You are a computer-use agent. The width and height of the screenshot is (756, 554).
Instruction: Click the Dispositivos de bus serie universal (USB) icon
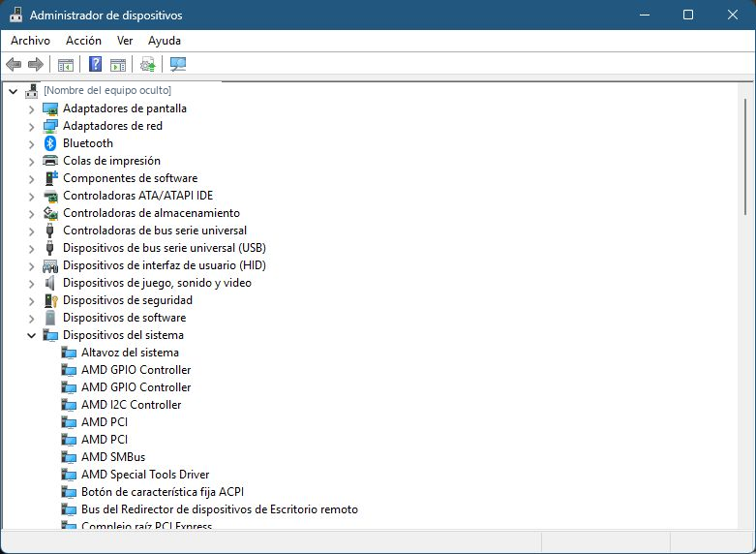point(49,248)
